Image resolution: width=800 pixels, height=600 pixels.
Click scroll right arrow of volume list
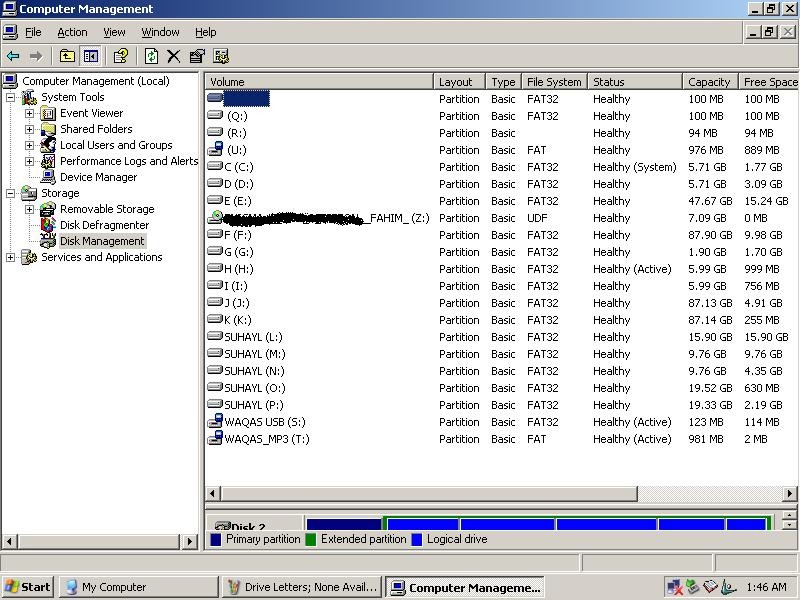[x=789, y=493]
